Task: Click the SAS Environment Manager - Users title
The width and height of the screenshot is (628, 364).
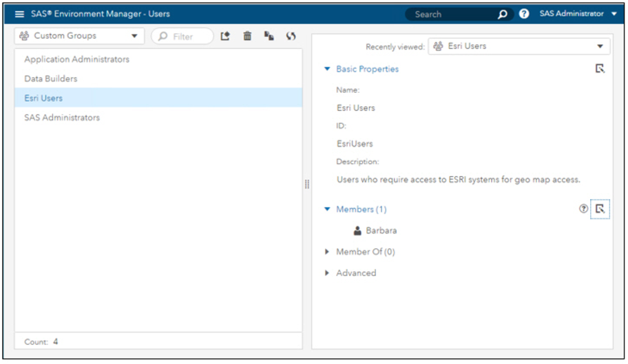Action: click(101, 14)
